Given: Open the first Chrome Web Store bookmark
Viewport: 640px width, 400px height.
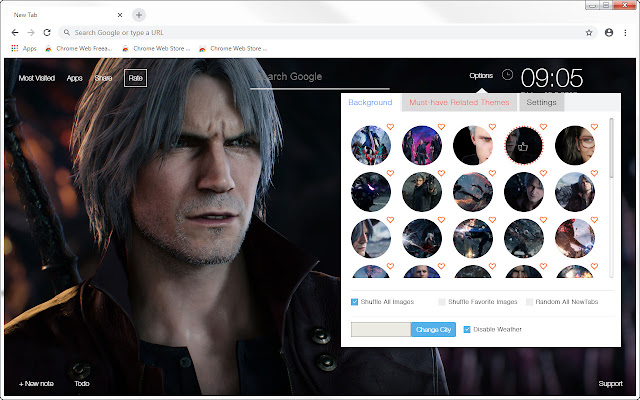Looking at the screenshot, I should (78, 48).
